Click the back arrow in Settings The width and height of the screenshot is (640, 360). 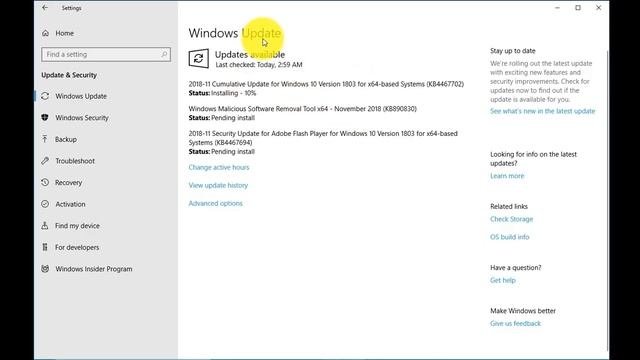click(x=45, y=8)
